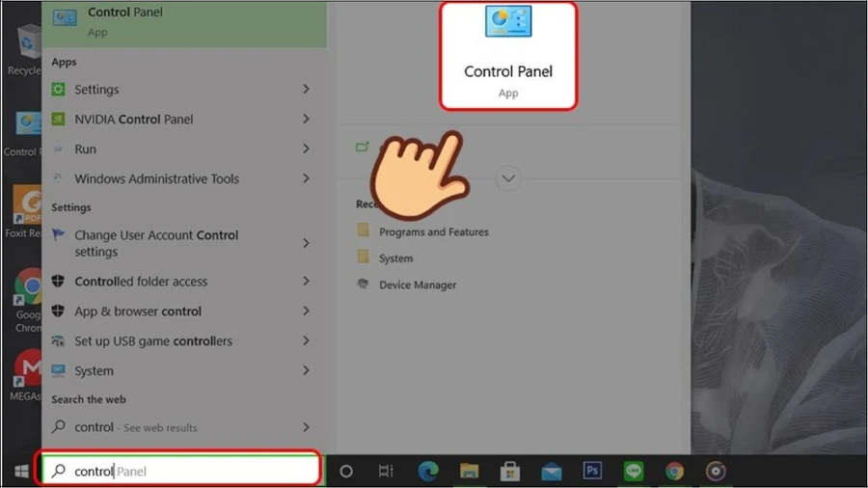Open the Windows Start button
868x488 pixels.
(x=21, y=471)
